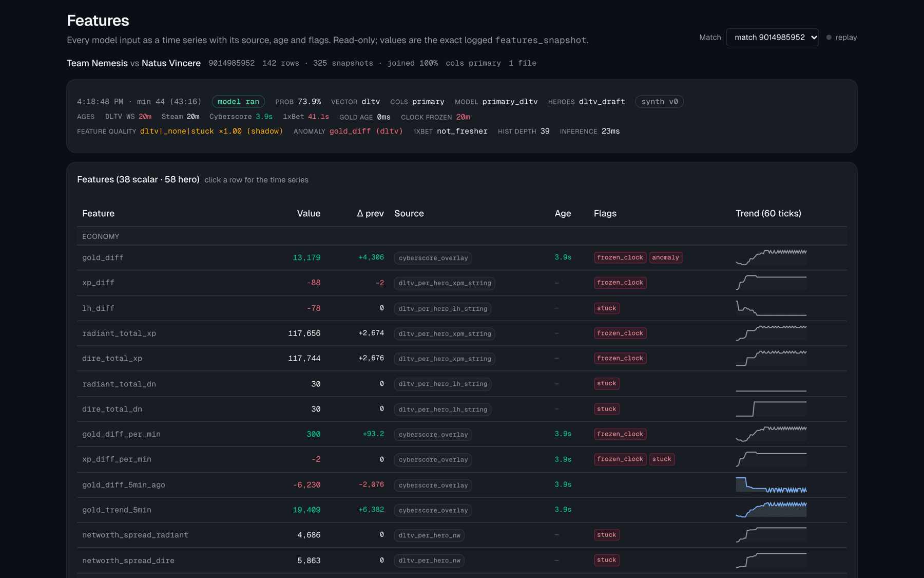Click the stuck flag on xp_diff_per_min

662,459
